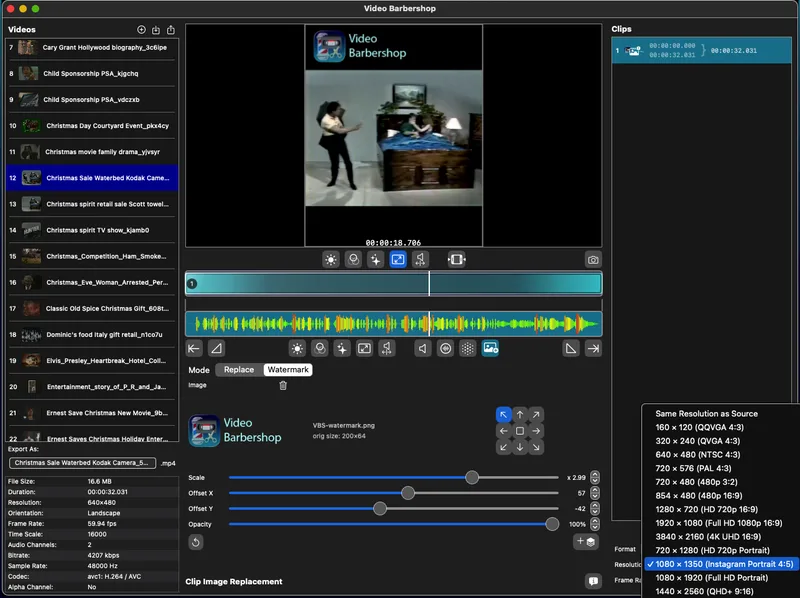Viewport: 800px width, 598px height.
Task: Set watermark anchor to center position
Action: pos(519,431)
